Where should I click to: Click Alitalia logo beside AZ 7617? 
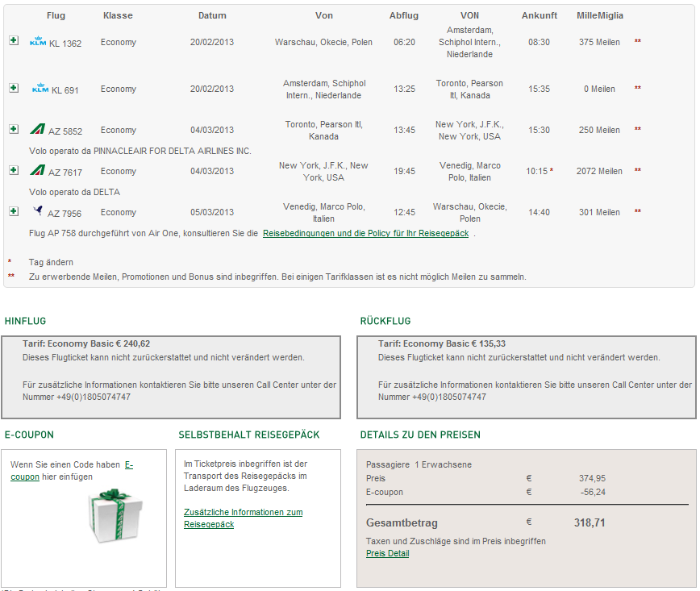(x=37, y=171)
